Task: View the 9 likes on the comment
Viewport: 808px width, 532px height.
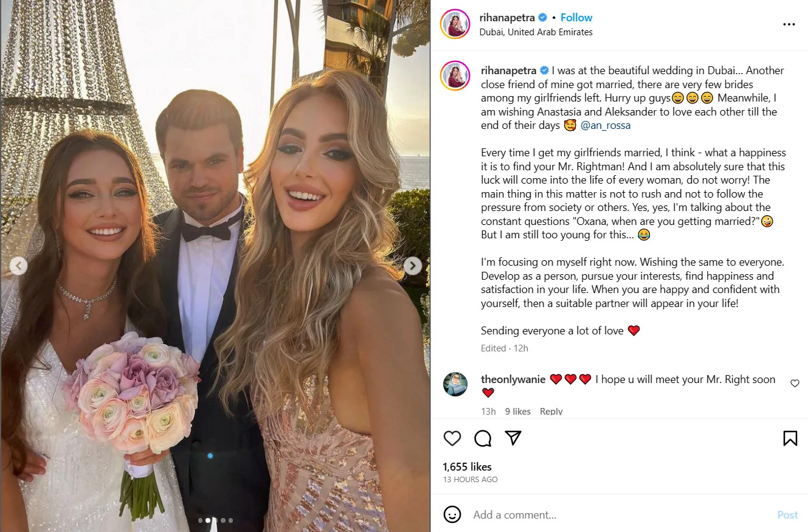Action: (518, 412)
